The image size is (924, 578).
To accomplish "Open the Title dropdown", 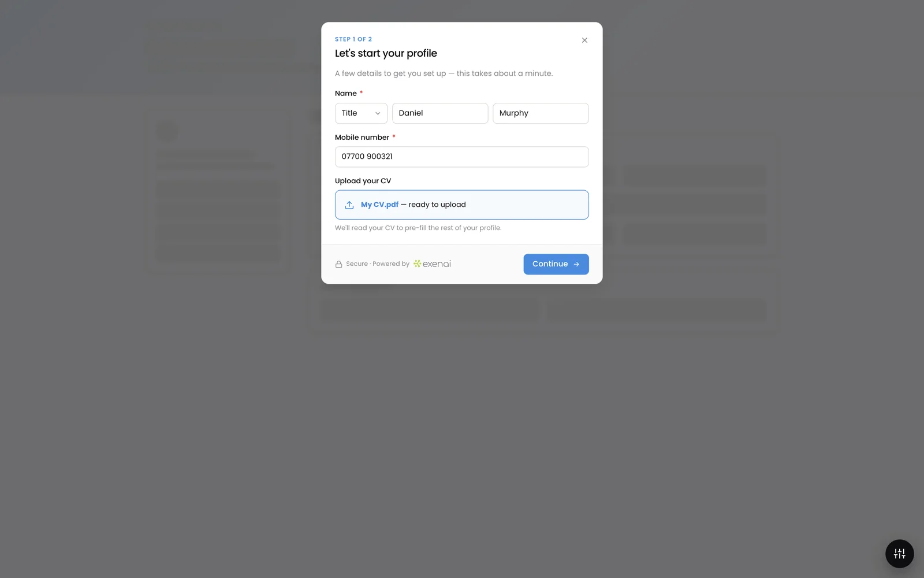I will (x=361, y=113).
